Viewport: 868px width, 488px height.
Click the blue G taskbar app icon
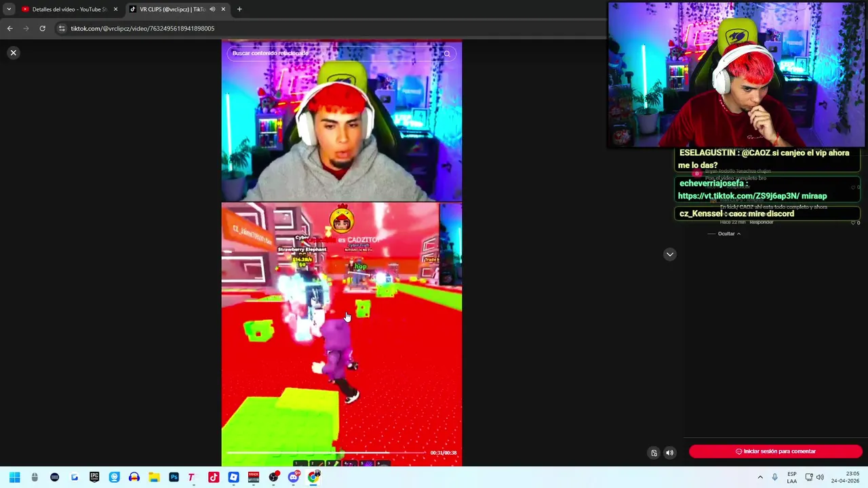point(75,477)
